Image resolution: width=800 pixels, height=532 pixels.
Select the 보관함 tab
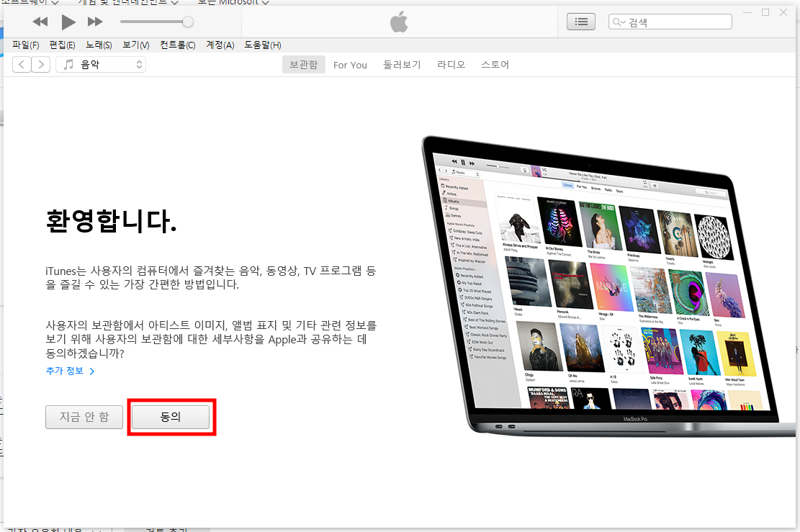(x=304, y=65)
